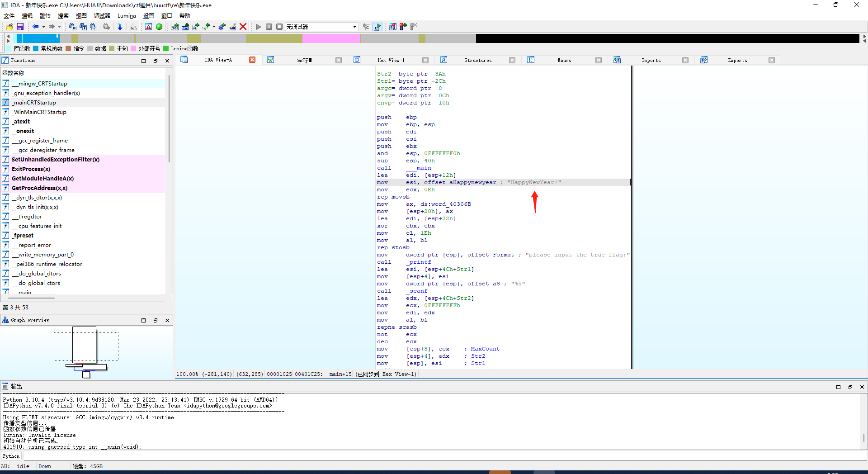Click the convert to DATA icon
The width and height of the screenshot is (868, 474).
(x=185, y=27)
